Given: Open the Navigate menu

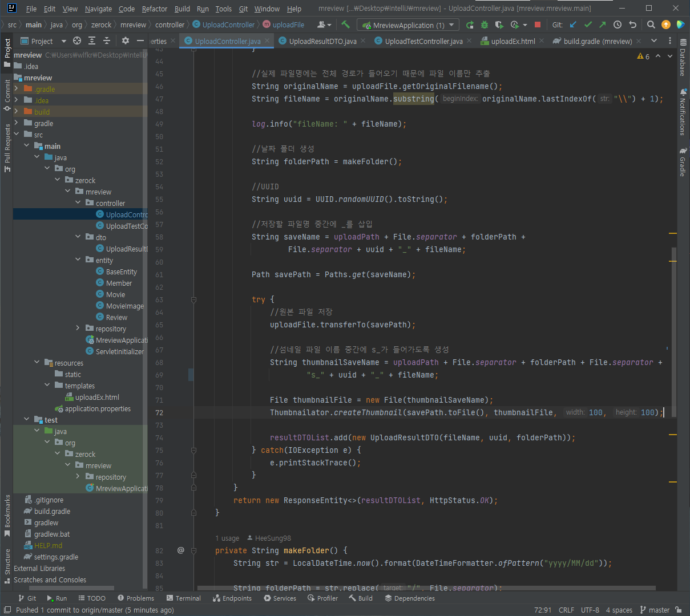Looking at the screenshot, I should (x=98, y=9).
